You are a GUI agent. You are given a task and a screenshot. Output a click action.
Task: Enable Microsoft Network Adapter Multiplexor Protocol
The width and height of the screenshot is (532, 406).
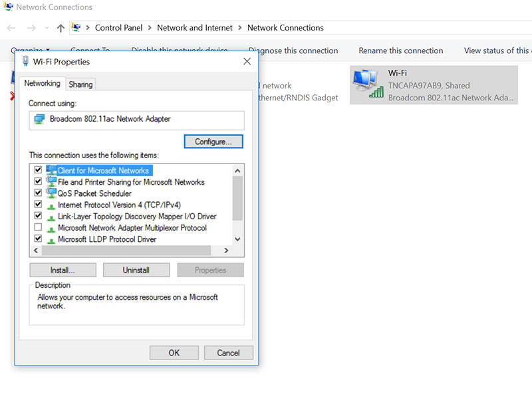tap(38, 227)
